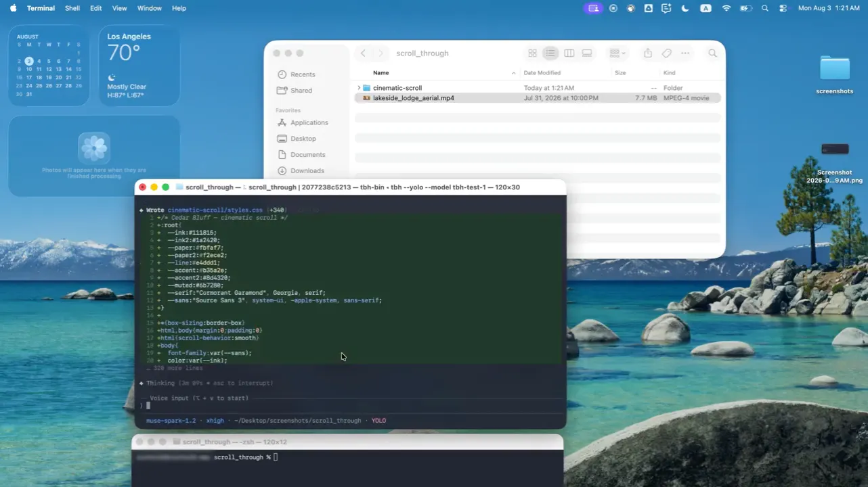
Task: Open the Help menu
Action: [179, 8]
